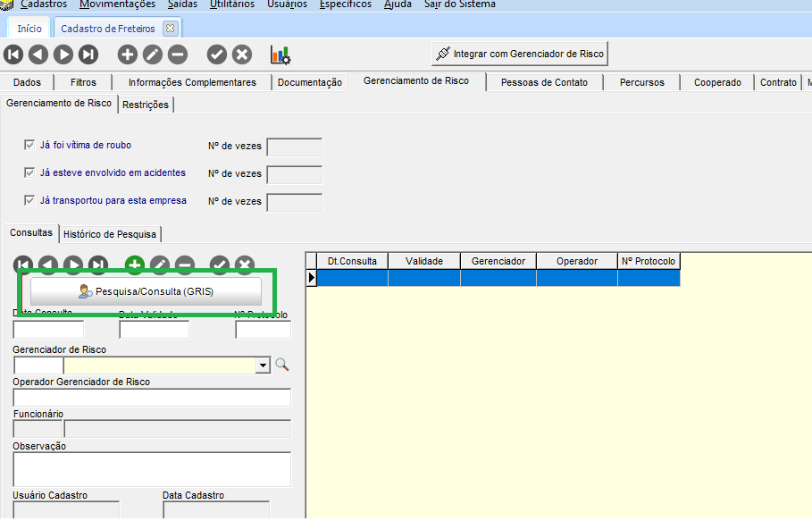Cancel with the X icon in top toolbar
The image size is (812, 521).
coord(242,55)
